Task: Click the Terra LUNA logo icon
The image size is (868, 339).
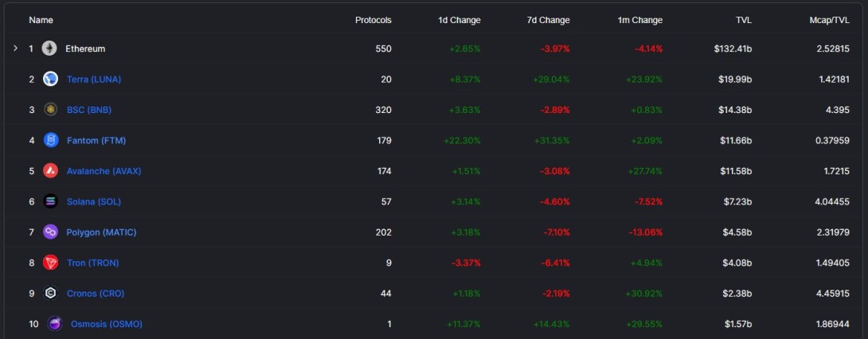Action: pyautogui.click(x=50, y=79)
